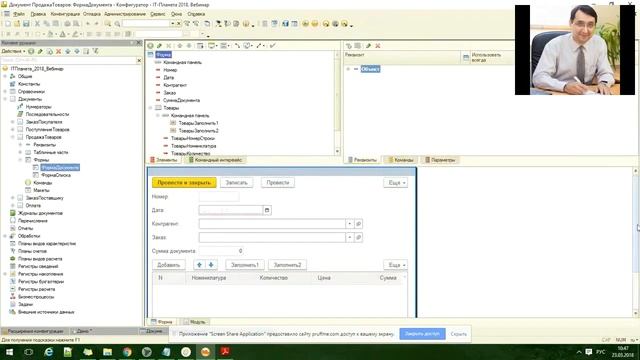Collapse the Документы tree node
The width and height of the screenshot is (640, 360).
click(5, 99)
